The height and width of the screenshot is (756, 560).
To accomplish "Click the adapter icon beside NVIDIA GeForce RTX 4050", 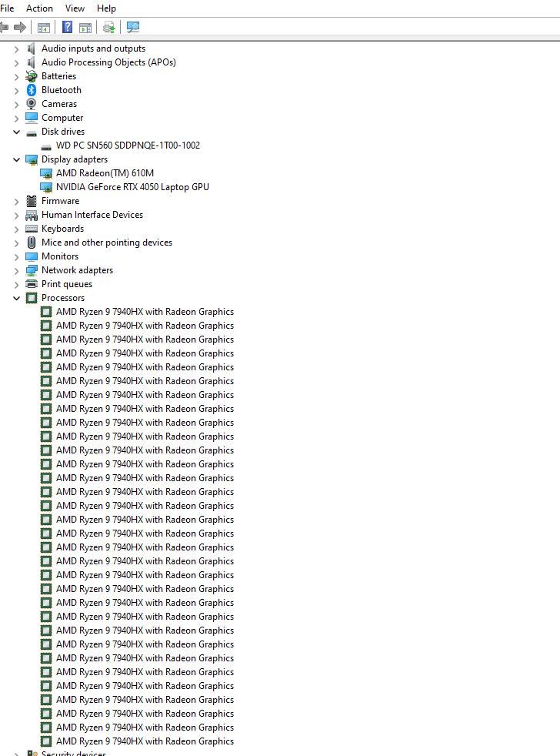I will [46, 188].
